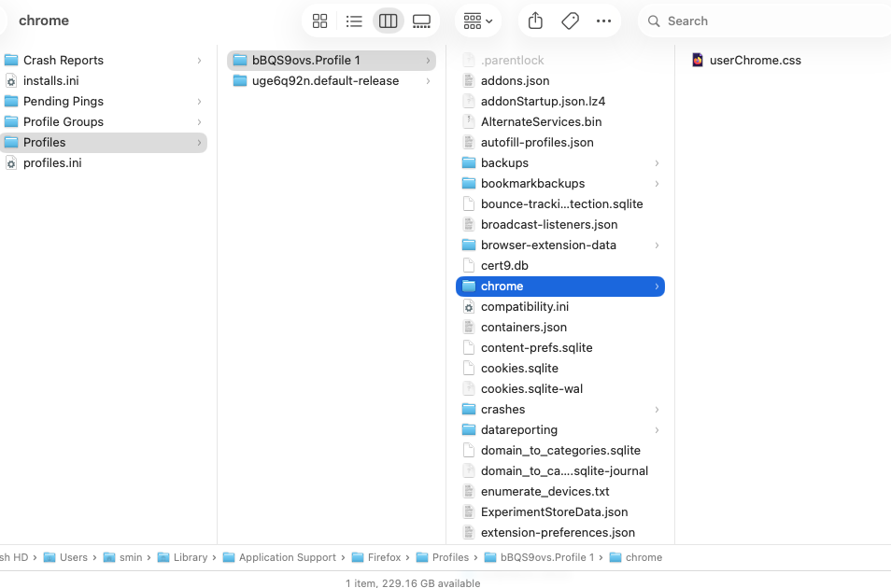Switch to icon view in toolbar

(x=319, y=21)
